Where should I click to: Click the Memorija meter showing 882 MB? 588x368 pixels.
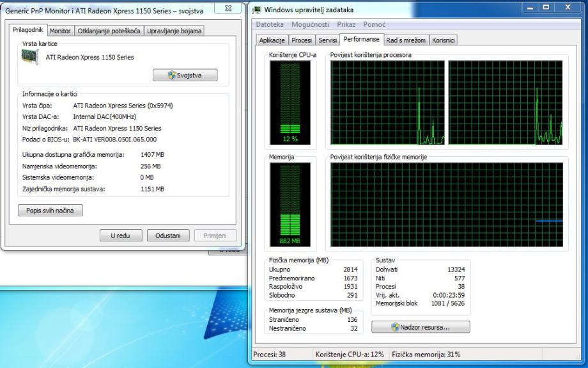click(290, 205)
